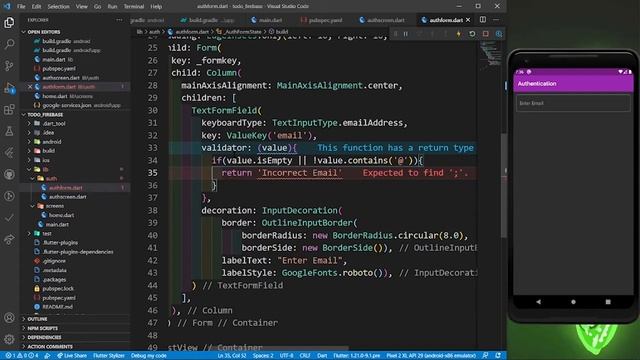The width and height of the screenshot is (640, 360).
Task: Open the Selection menu
Action: coord(58,7)
